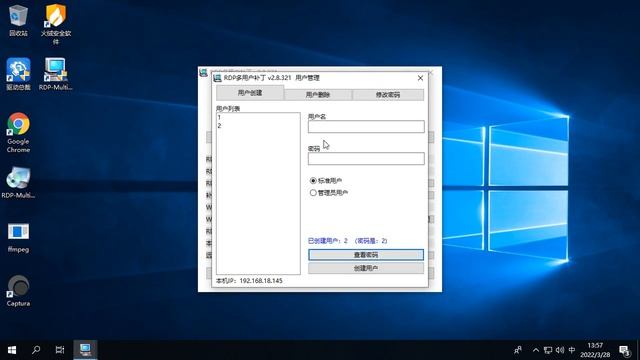The height and width of the screenshot is (360, 640).
Task: Select user "1" in 用户列表
Action: tap(258, 118)
